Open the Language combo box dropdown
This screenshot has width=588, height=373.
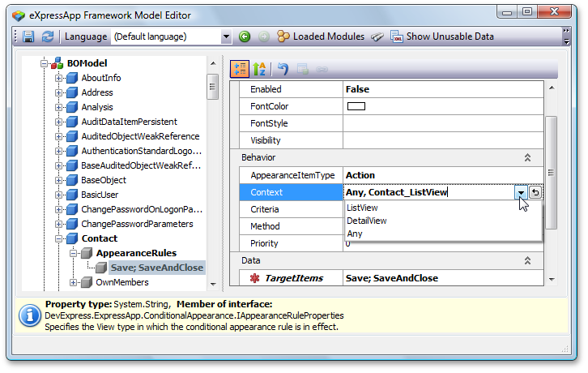(x=226, y=36)
